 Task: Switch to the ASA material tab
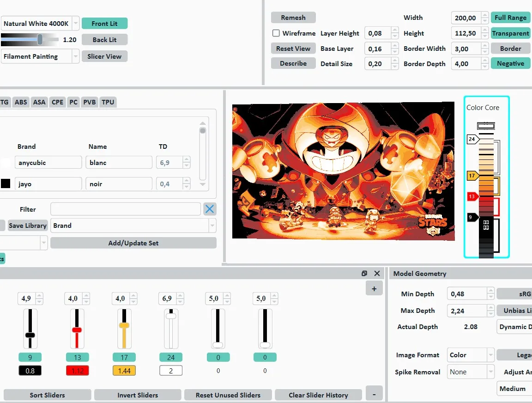pyautogui.click(x=39, y=102)
